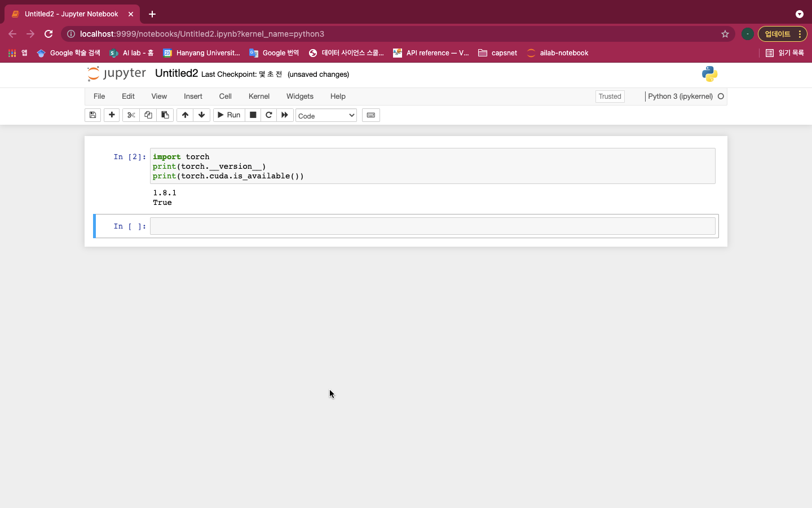
Task: Open the apps grid bookmark
Action: coord(17,53)
